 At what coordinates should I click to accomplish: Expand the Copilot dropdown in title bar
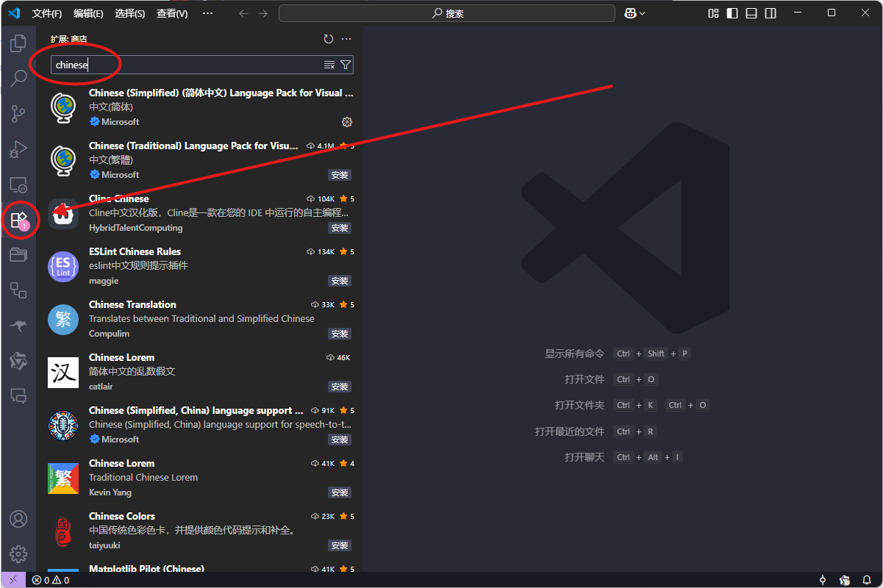643,13
